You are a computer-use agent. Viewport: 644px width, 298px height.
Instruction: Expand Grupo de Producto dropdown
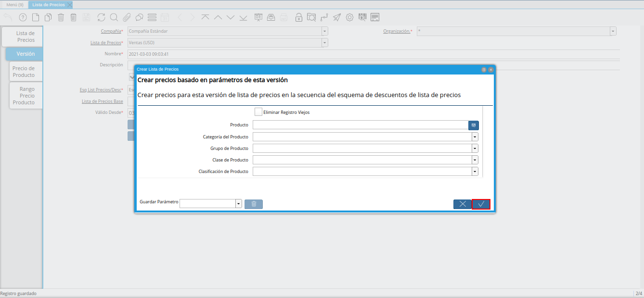[x=475, y=149]
